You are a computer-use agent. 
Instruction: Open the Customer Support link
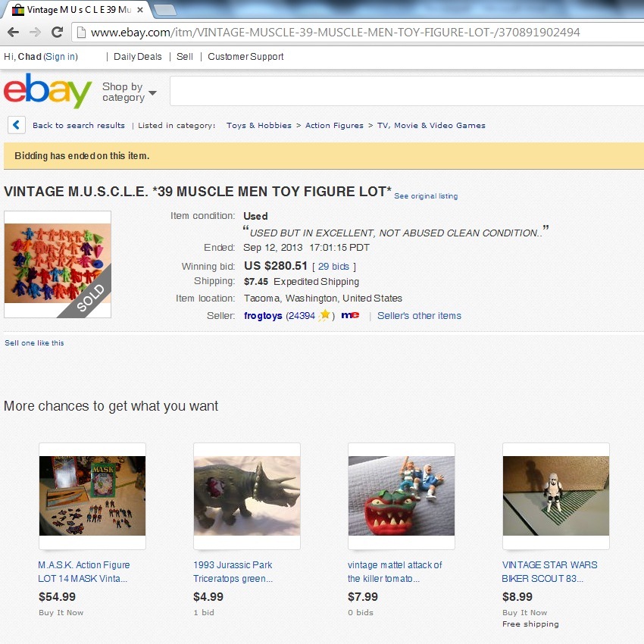coord(245,57)
